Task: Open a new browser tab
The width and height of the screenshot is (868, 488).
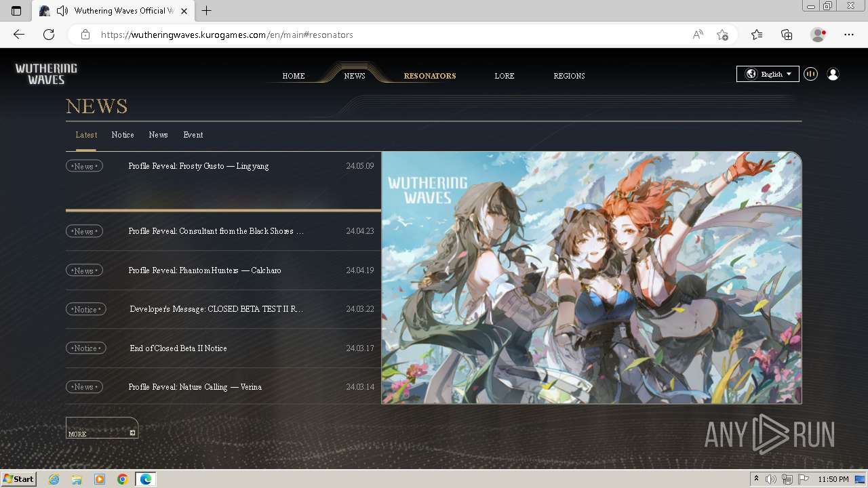Action: 207,11
